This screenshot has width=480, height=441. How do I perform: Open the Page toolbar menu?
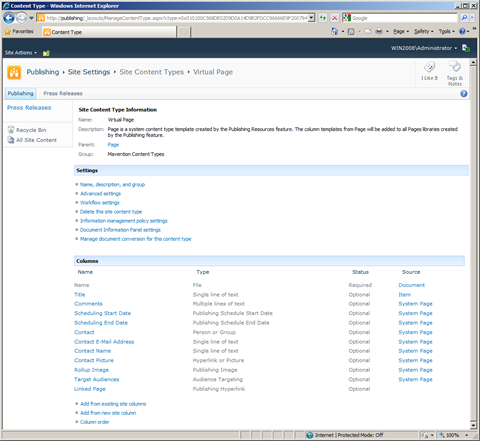point(401,31)
